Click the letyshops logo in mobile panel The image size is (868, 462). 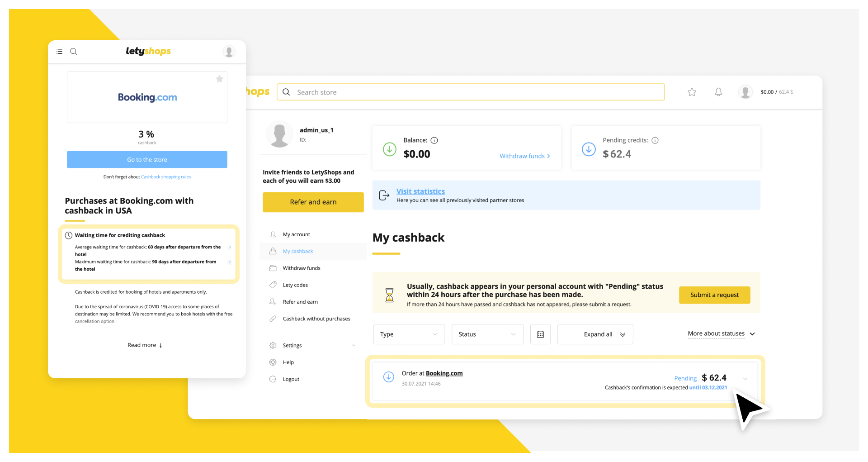148,51
